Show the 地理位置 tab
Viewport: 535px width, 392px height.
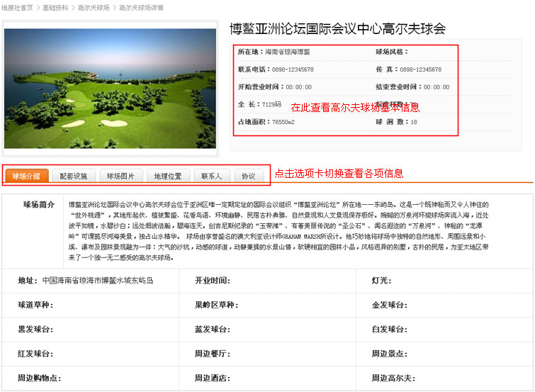[167, 176]
